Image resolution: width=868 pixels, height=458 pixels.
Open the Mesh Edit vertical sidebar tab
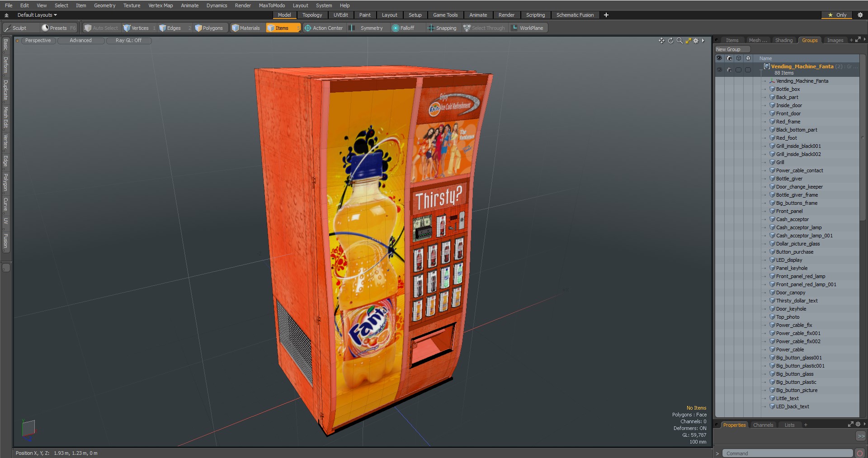[5, 117]
